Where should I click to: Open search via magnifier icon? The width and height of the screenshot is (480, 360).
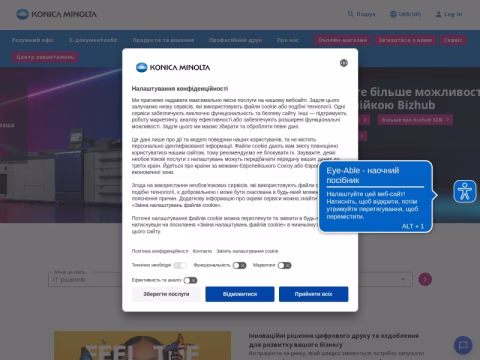[x=350, y=14]
